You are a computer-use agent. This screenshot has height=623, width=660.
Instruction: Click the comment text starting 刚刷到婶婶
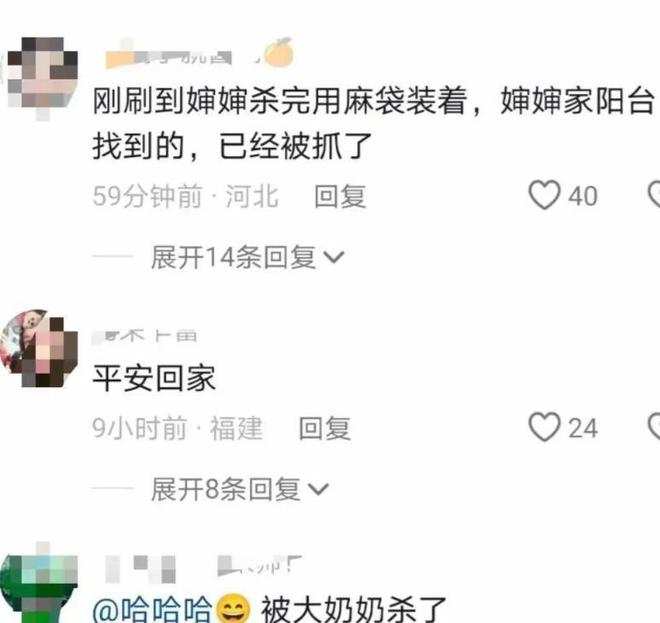374,123
